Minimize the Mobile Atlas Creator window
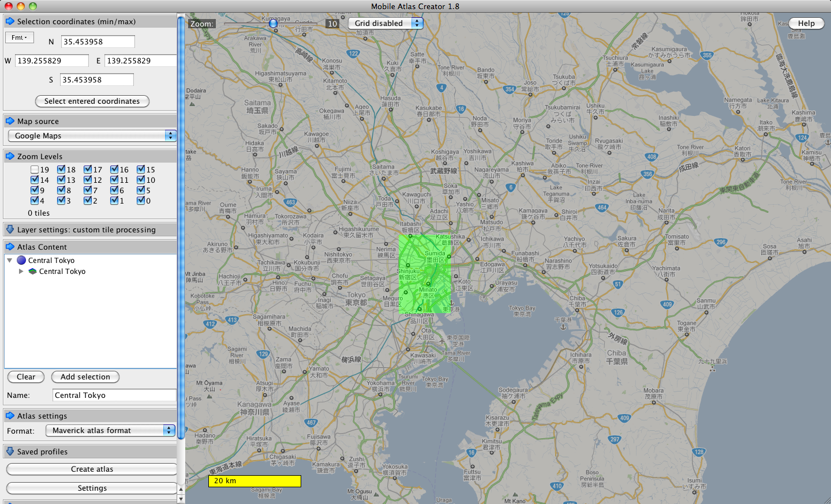The image size is (831, 504). click(21, 6)
